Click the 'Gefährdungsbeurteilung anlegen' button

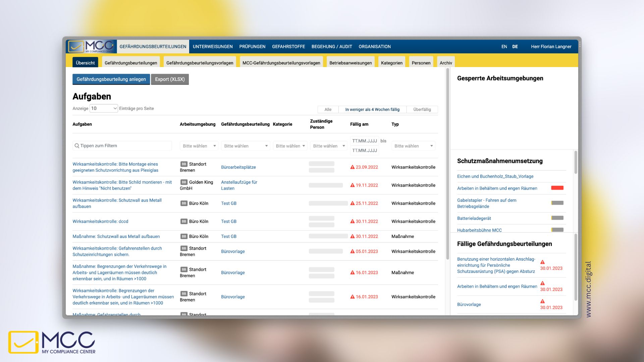point(111,79)
